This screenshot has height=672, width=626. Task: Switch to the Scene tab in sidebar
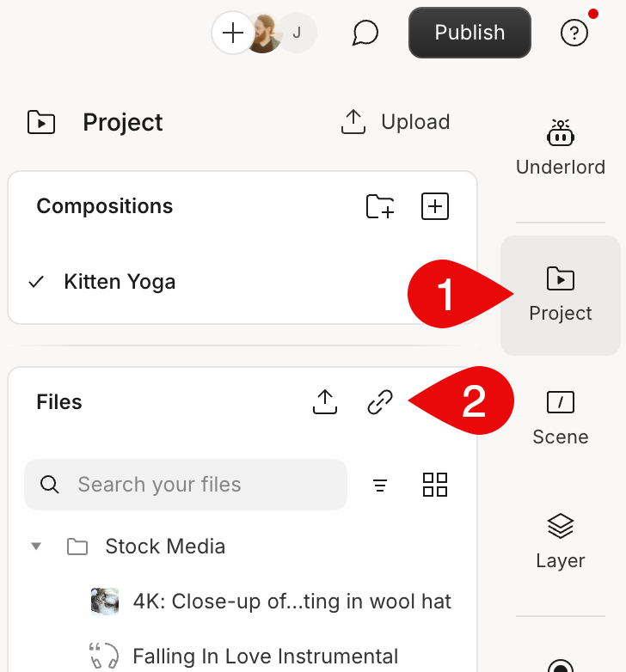coord(561,418)
